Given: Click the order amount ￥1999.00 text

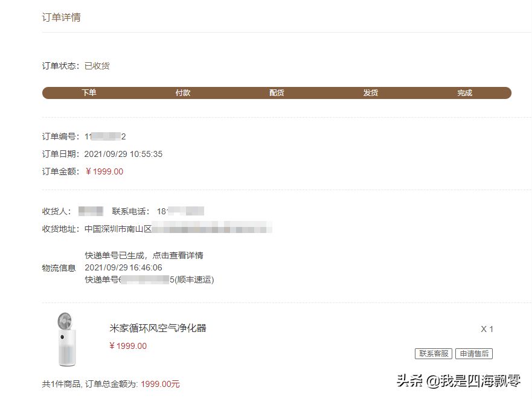Looking at the screenshot, I should tap(104, 171).
